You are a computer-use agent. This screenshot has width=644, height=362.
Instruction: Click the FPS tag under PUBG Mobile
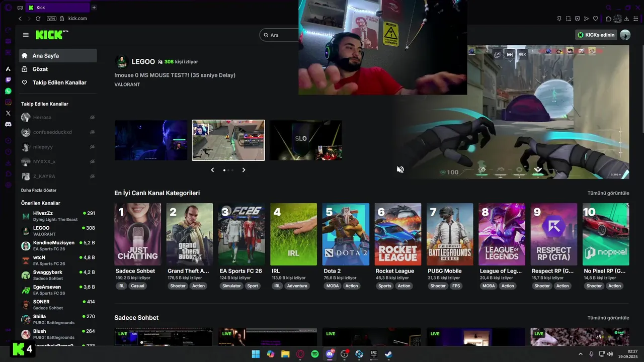coord(456,286)
